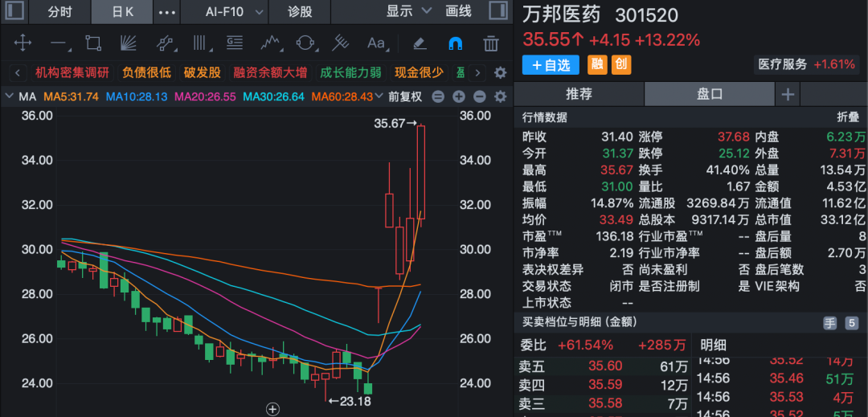Open tag row settings gear
868x417 pixels.
500,72
